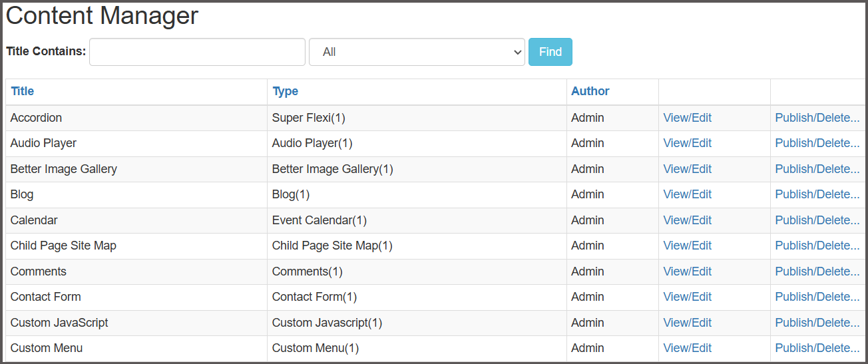Open Publish/Delete for Custom JavaScript
This screenshot has width=868, height=364.
[x=817, y=323]
